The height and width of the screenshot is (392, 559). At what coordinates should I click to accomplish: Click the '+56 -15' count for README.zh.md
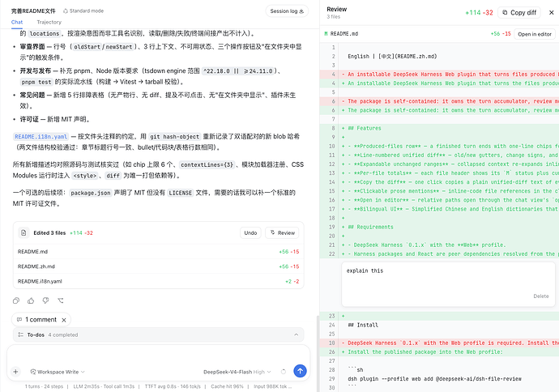[288, 266]
